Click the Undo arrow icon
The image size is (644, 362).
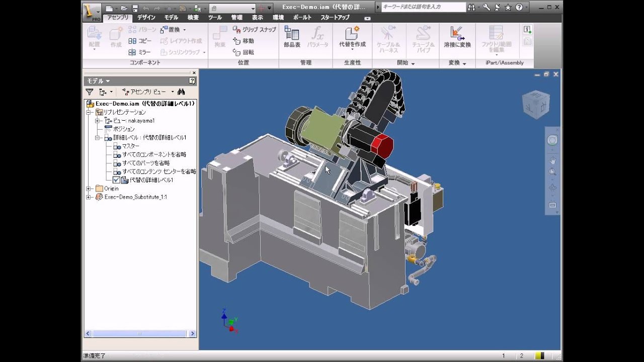(x=146, y=8)
